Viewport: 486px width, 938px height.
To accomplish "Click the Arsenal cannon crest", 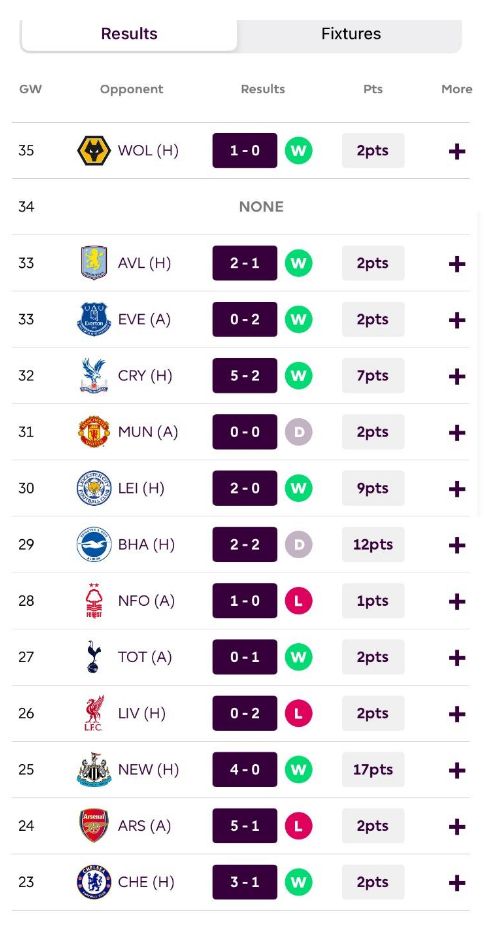I will (94, 826).
